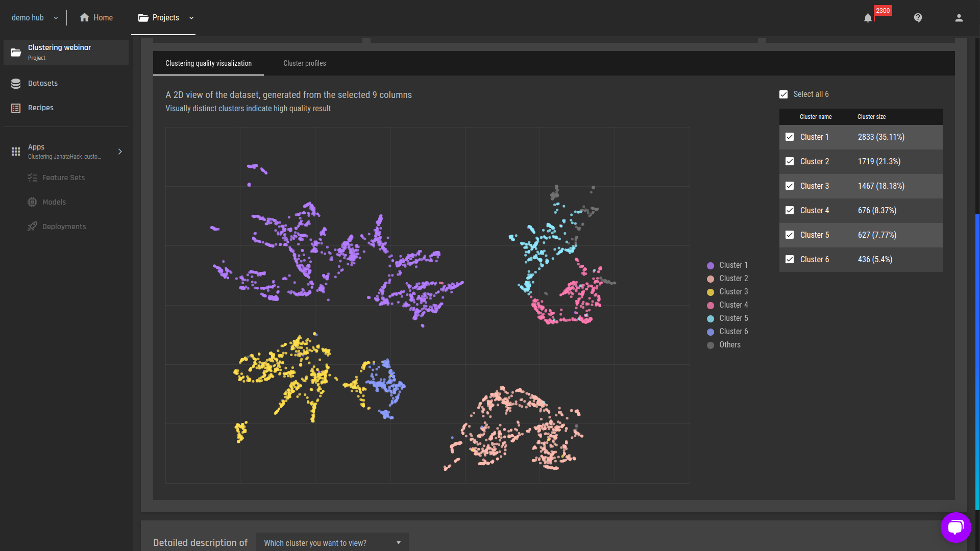Screen dimensions: 980x551
Task: Select Clustering quality visualization tab
Action: pos(208,63)
